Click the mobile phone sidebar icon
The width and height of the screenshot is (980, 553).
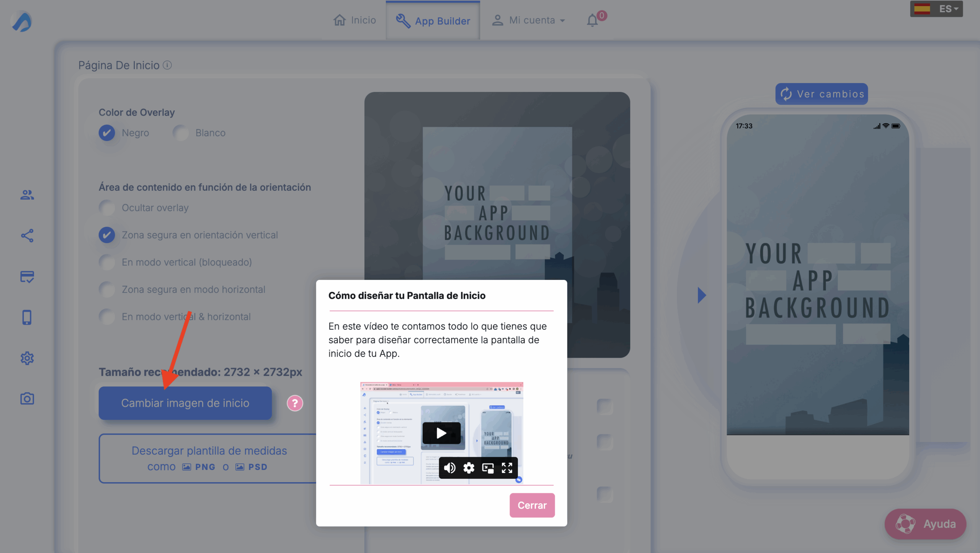pos(27,317)
